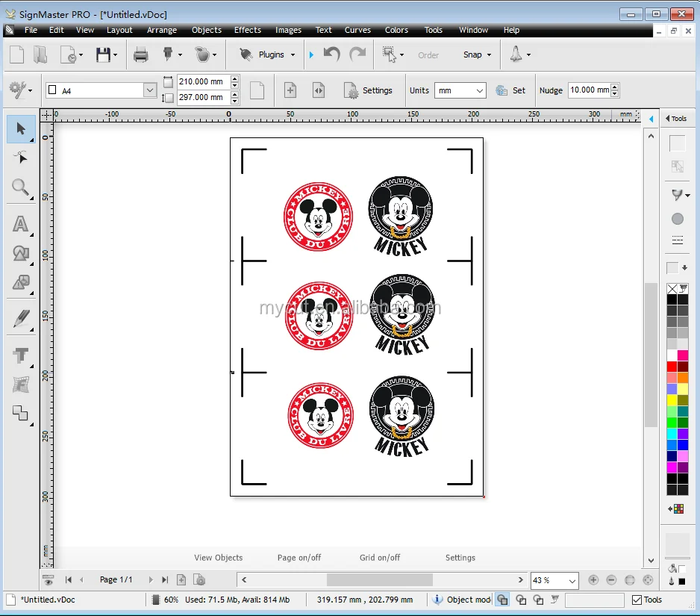Select the Zoom magnifier tool
700x616 pixels.
20,187
